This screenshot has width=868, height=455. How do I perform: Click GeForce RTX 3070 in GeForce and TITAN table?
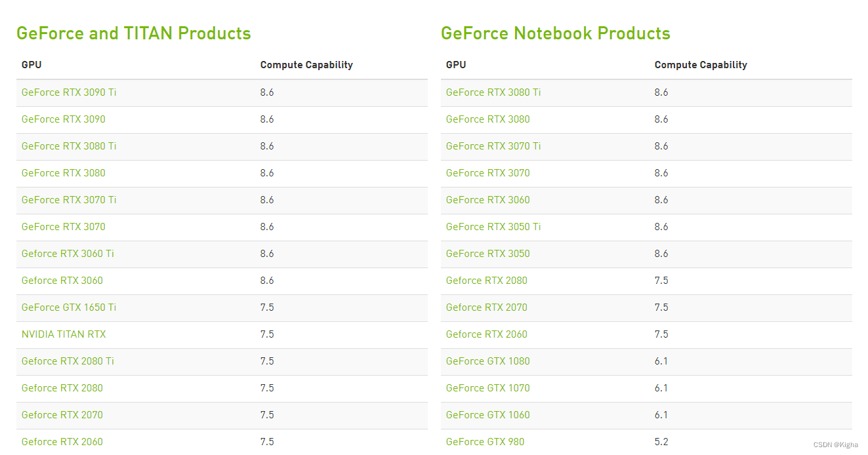point(64,227)
